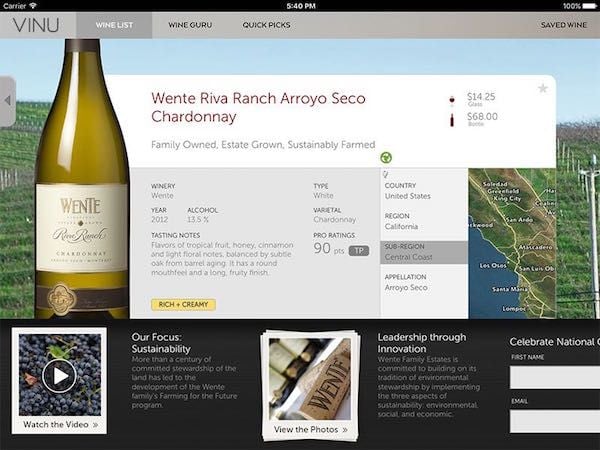Tap the Rich + Creamy style tag
This screenshot has height=450, width=600.
(x=183, y=304)
